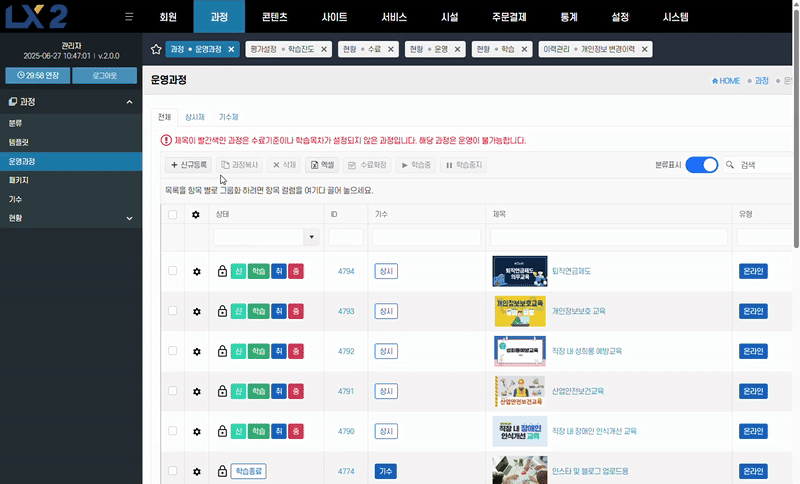Open gear settings for course 4790

(197, 431)
